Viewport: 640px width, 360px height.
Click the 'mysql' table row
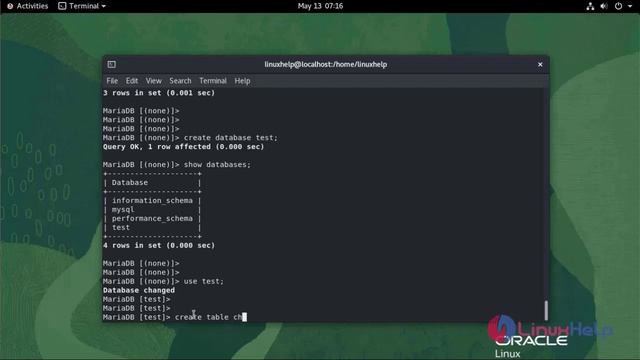tap(152, 209)
